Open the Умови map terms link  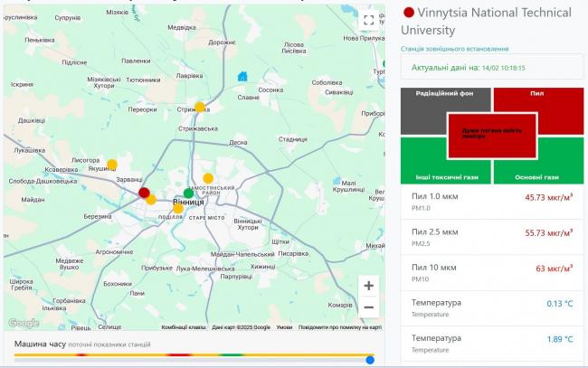284,327
